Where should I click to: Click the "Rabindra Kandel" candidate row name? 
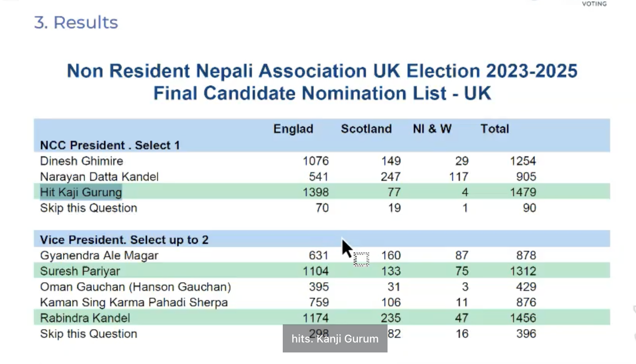pos(85,318)
